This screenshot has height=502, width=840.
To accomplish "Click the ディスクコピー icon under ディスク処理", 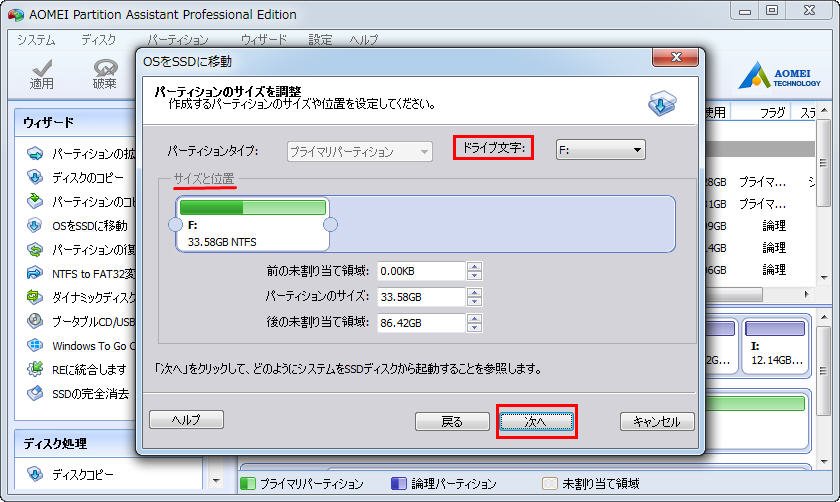I will coord(35,474).
